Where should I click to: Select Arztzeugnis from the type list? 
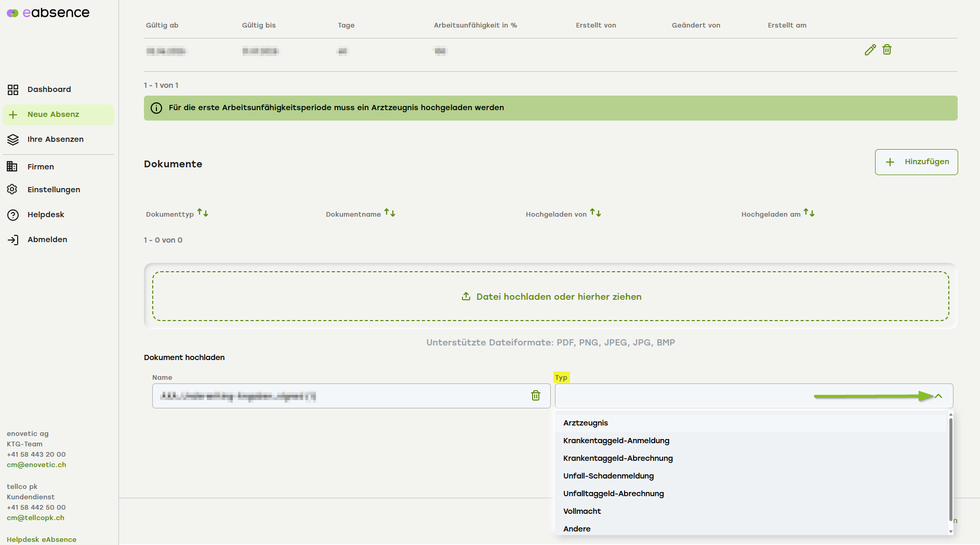[586, 423]
